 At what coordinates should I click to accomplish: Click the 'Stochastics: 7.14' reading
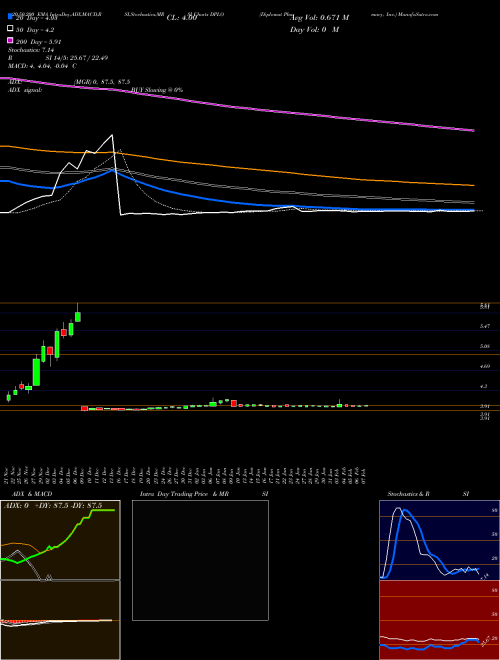tap(31, 50)
